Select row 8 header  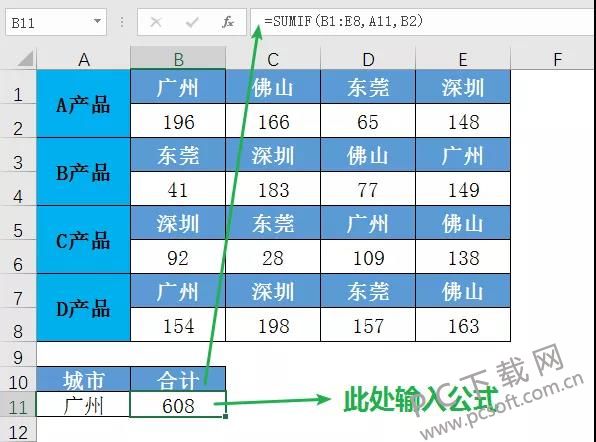coord(18,325)
